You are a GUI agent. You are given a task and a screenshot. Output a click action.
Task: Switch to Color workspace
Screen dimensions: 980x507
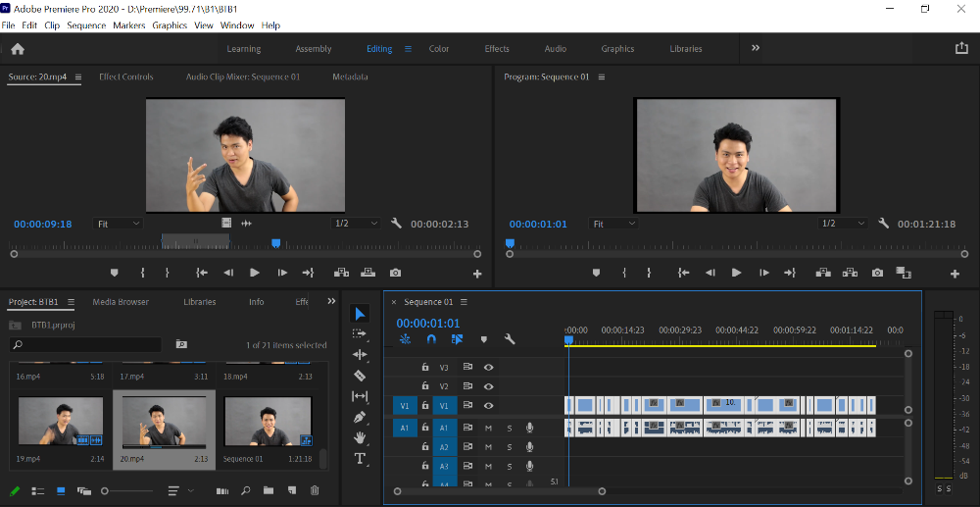pyautogui.click(x=439, y=49)
